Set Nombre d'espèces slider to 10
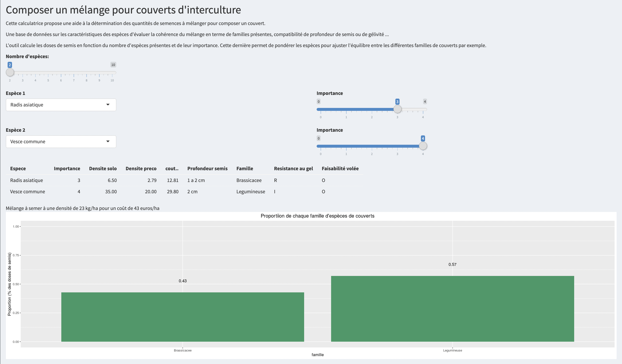622x364 pixels. coord(112,73)
